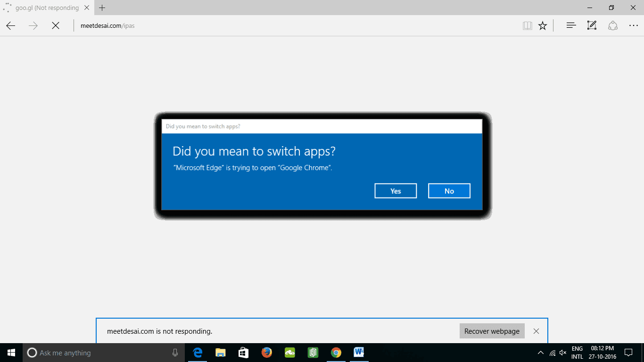Add page to favorites with the star

tap(543, 26)
